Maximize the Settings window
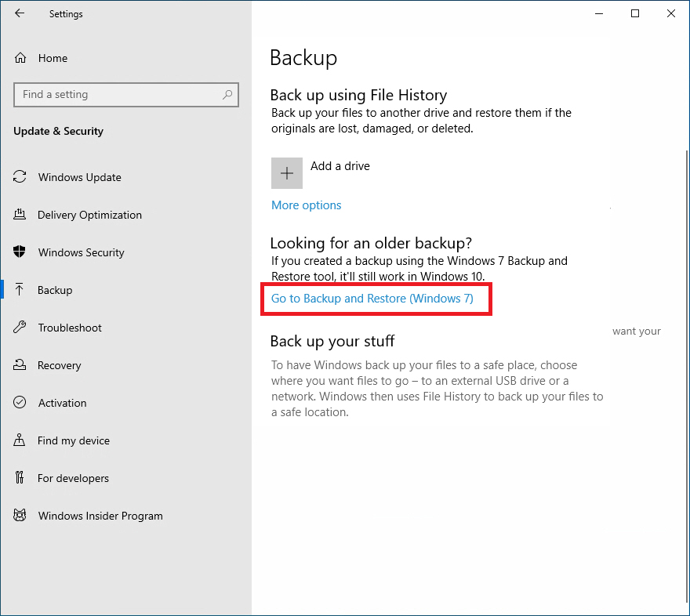The height and width of the screenshot is (616, 690). [x=635, y=13]
